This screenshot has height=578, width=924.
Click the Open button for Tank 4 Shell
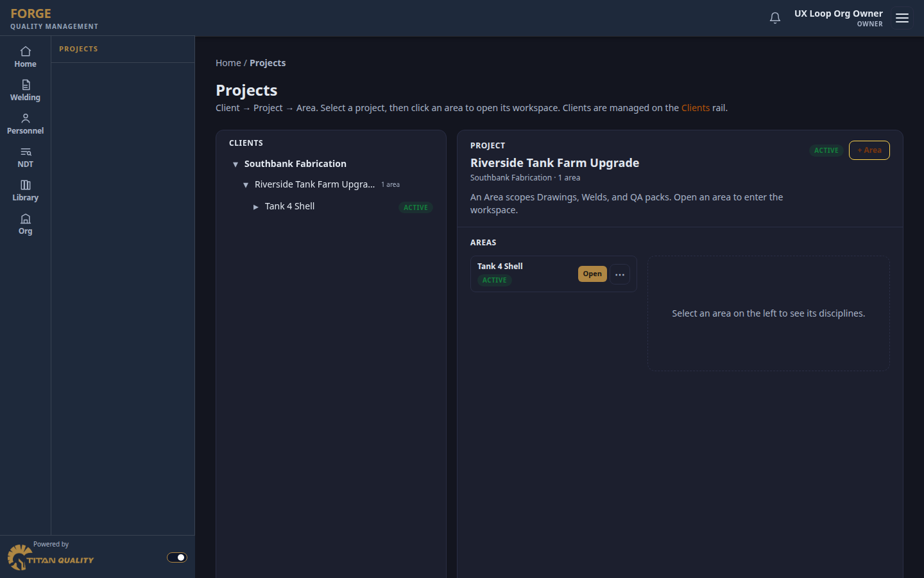tap(592, 274)
